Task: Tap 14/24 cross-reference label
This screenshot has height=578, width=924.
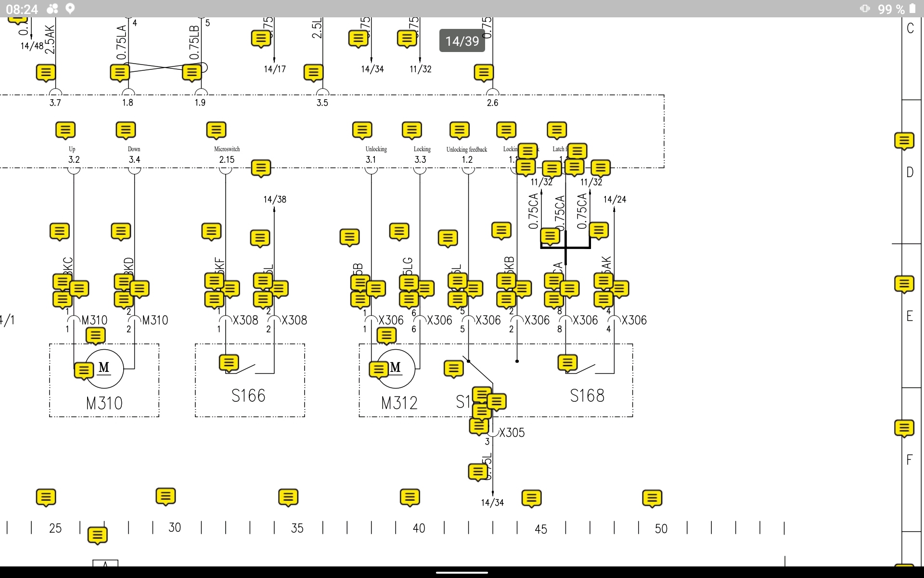Action: click(x=615, y=199)
